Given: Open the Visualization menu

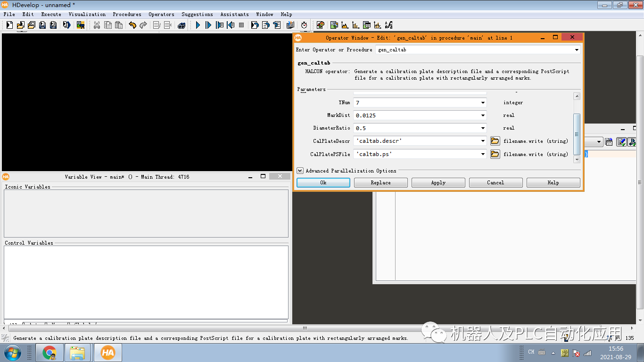Looking at the screenshot, I should click(87, 14).
